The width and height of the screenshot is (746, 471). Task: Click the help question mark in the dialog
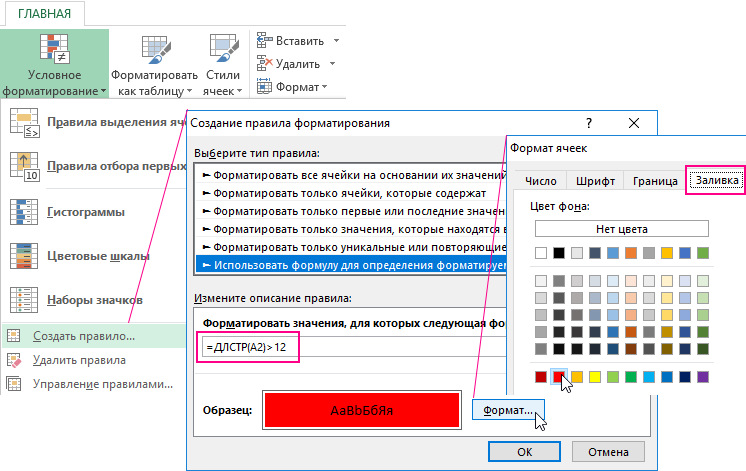pos(589,123)
